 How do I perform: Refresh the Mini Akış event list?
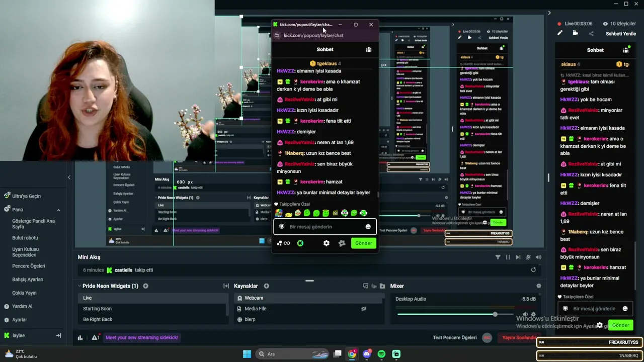point(533,270)
